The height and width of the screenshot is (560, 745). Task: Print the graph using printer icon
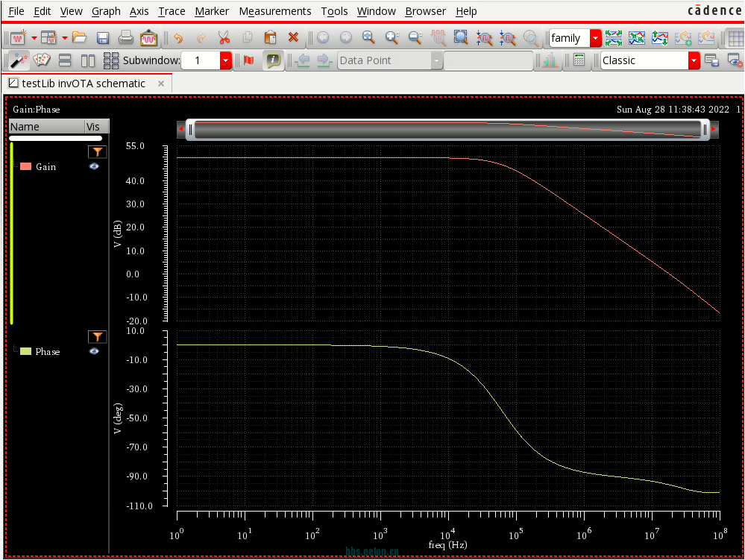pyautogui.click(x=126, y=37)
